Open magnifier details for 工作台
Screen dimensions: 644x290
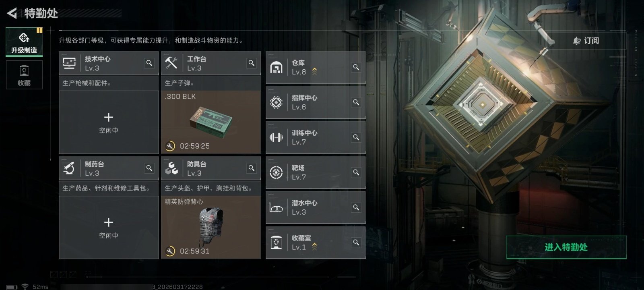[x=252, y=63]
